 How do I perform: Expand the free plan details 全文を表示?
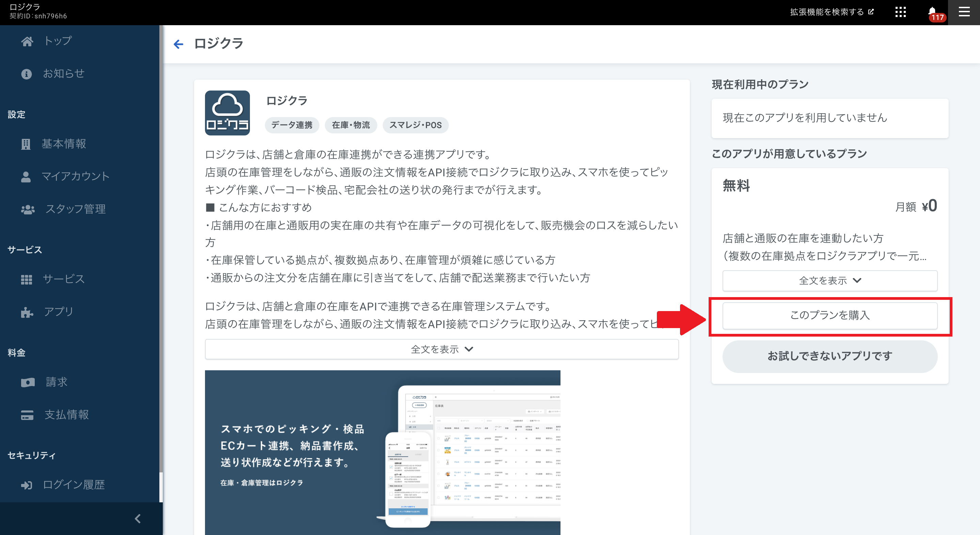click(x=829, y=281)
